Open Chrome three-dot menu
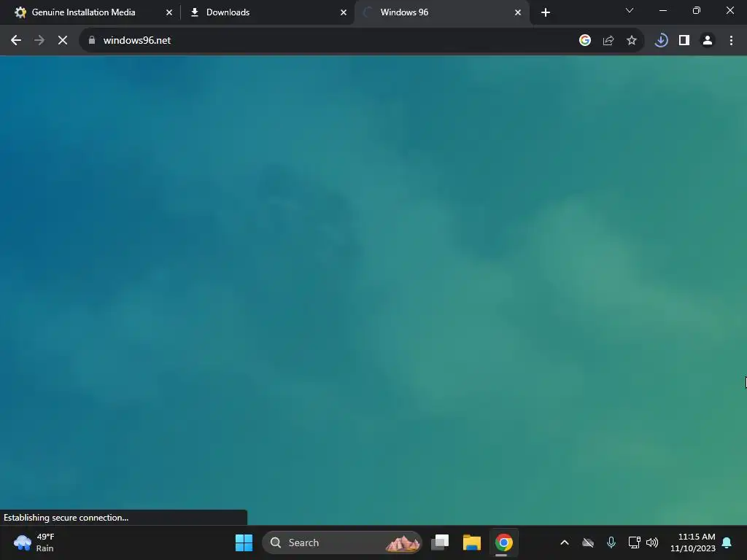This screenshot has height=560, width=747. click(731, 41)
